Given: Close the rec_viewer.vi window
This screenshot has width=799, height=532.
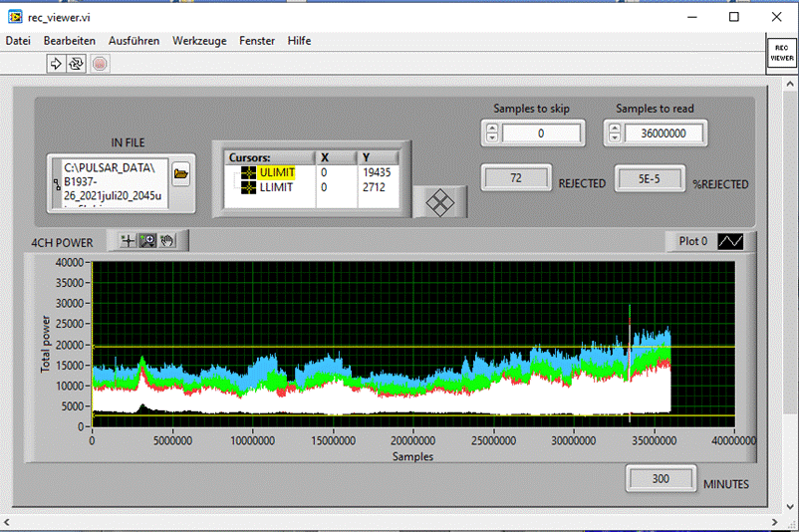Looking at the screenshot, I should (x=776, y=17).
